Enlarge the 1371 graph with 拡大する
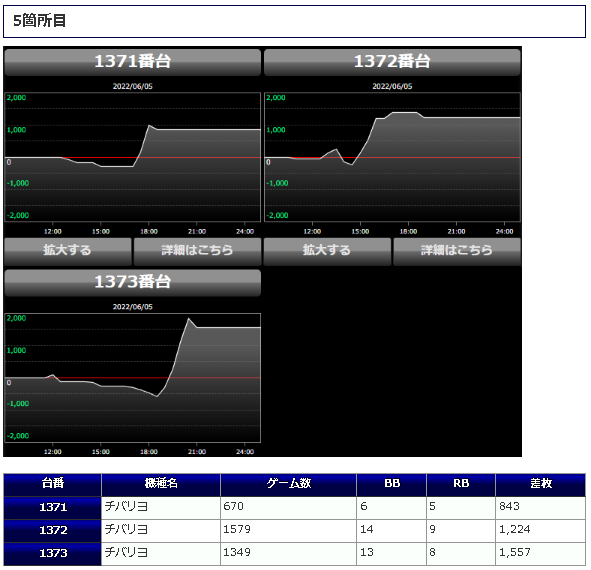The width and height of the screenshot is (591, 570). click(x=68, y=251)
